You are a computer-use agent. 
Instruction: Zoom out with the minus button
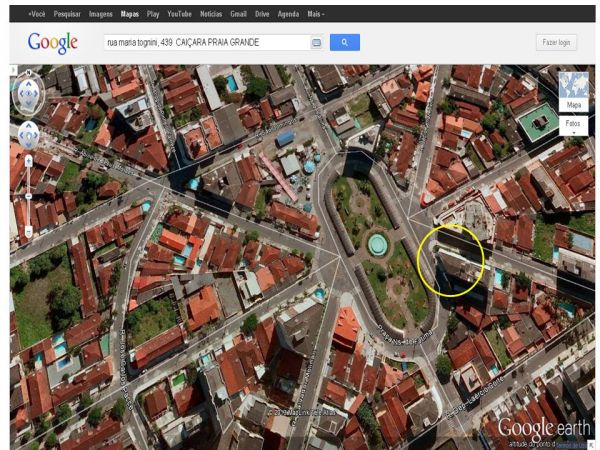29,231
